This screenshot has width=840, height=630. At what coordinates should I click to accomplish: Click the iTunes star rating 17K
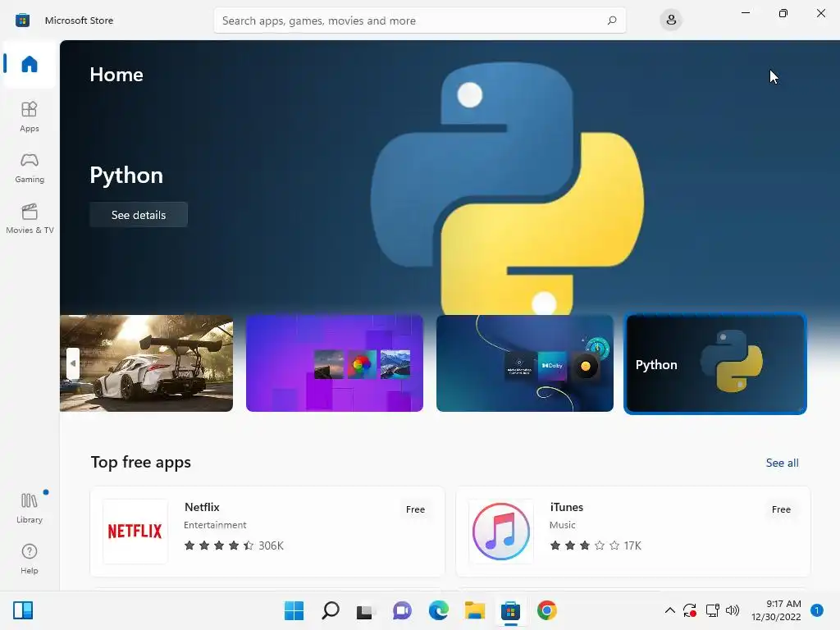pyautogui.click(x=596, y=546)
